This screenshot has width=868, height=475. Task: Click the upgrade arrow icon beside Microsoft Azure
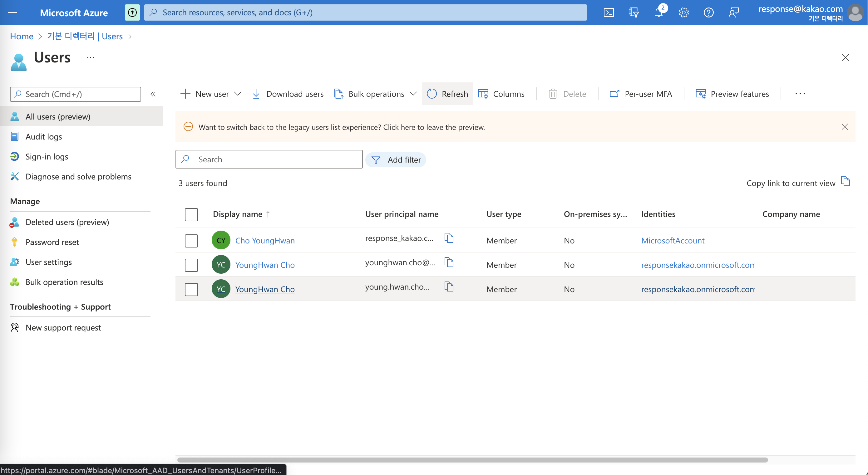pos(132,12)
